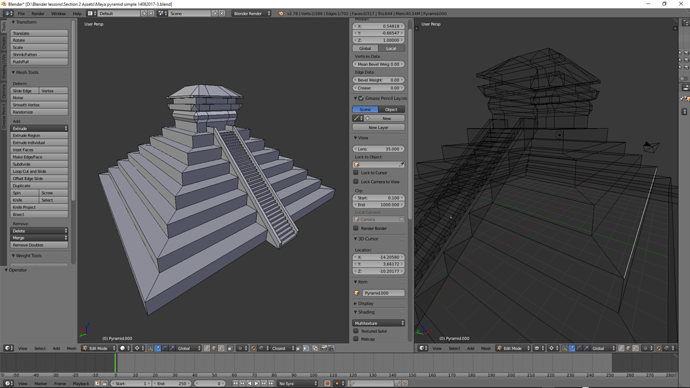Viewport: 690px width, 388px height.
Task: Click the screen layout browse icon beside Default
Action: pyautogui.click(x=92, y=14)
